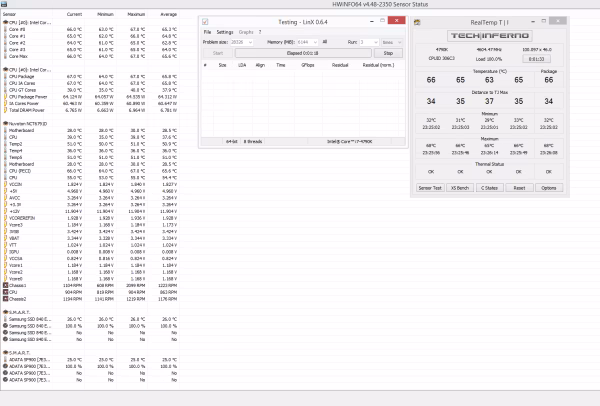Select the Core #0 thermometer icon
Screen dimensions: 600x406
click(x=5, y=29)
